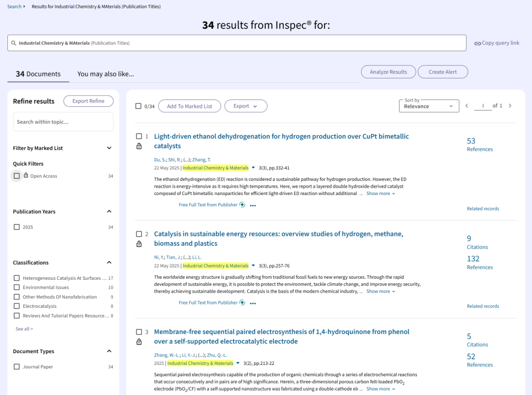This screenshot has width=532, height=395.
Task: Collapse the Publication Years section
Action: [109, 212]
